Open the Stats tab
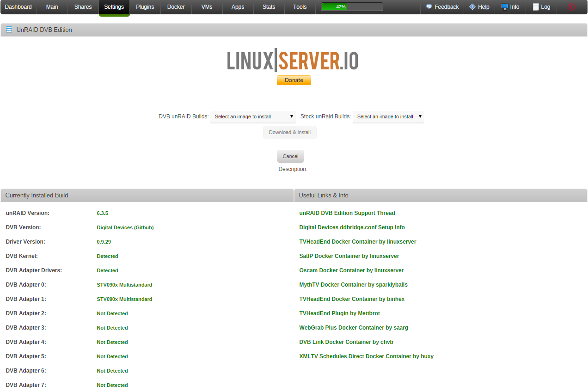This screenshot has width=588, height=392. click(x=269, y=7)
